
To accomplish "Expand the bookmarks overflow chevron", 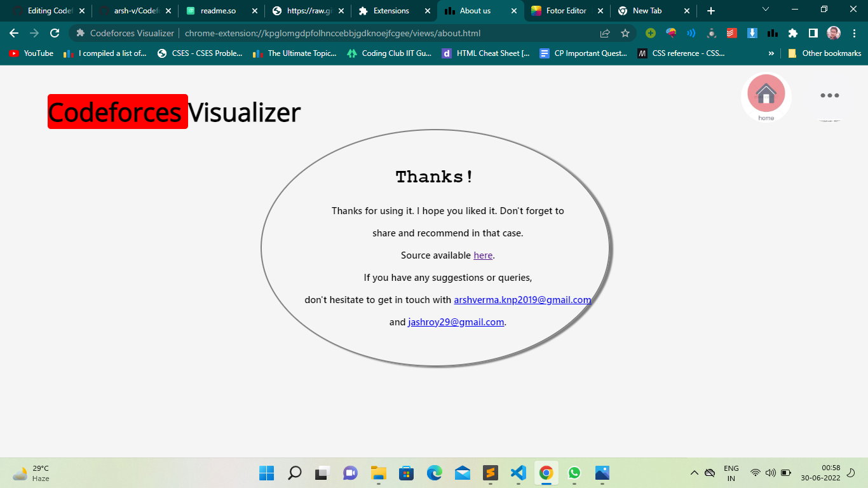I will point(771,53).
